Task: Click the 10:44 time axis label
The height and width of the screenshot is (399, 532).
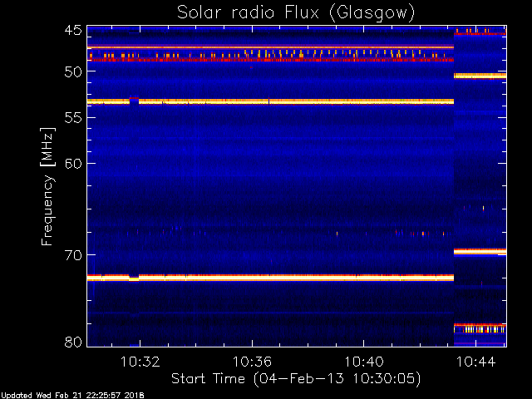Action: (x=476, y=362)
